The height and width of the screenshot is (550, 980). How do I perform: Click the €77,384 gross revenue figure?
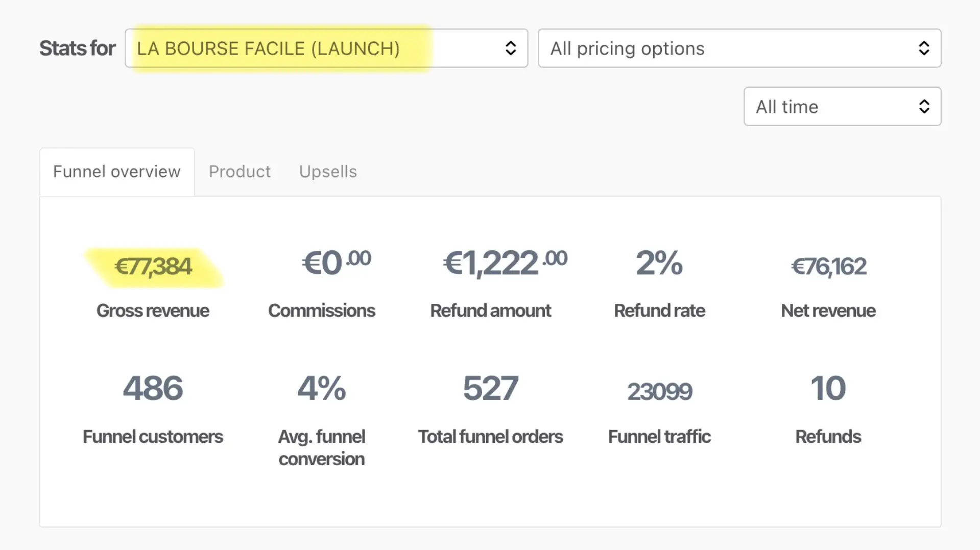(153, 267)
